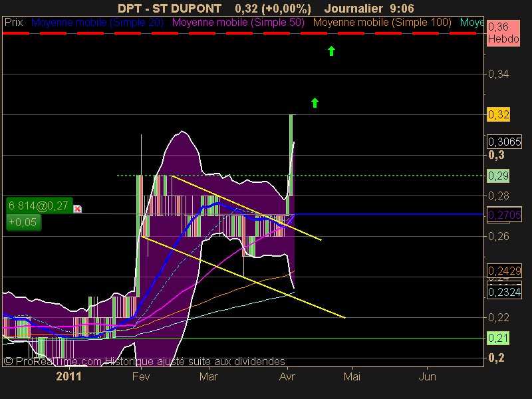The height and width of the screenshot is (399, 532).
Task: Click the Avr label on time axis
Action: (x=287, y=376)
